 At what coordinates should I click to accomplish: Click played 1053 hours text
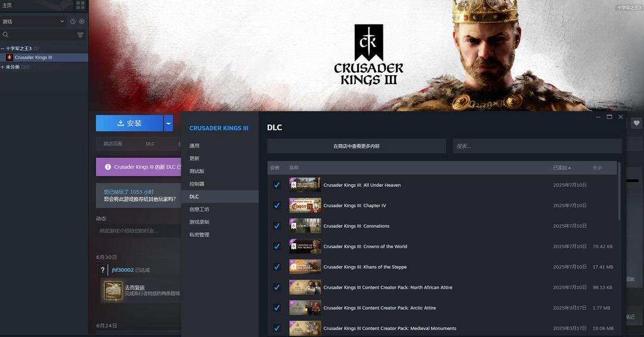click(x=129, y=192)
